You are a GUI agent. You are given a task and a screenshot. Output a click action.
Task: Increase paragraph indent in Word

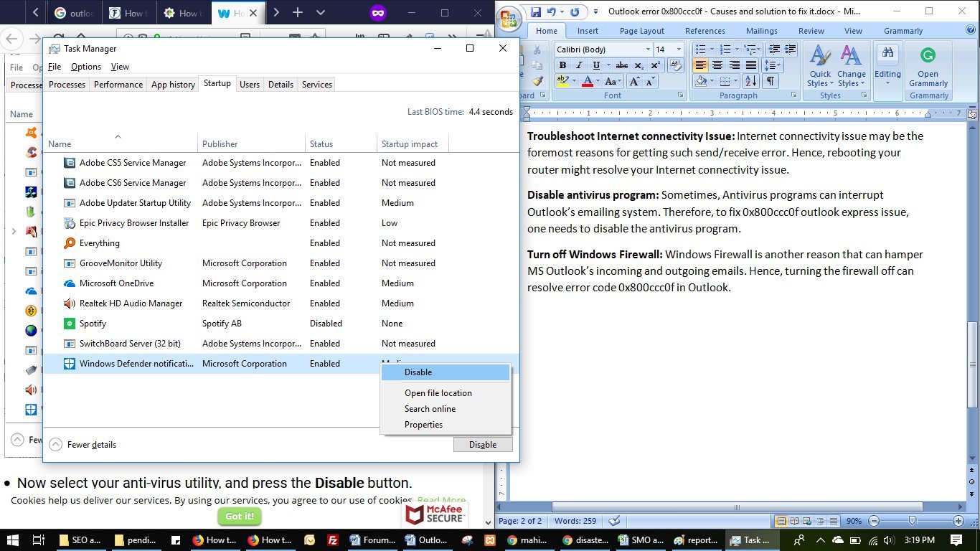click(x=791, y=50)
